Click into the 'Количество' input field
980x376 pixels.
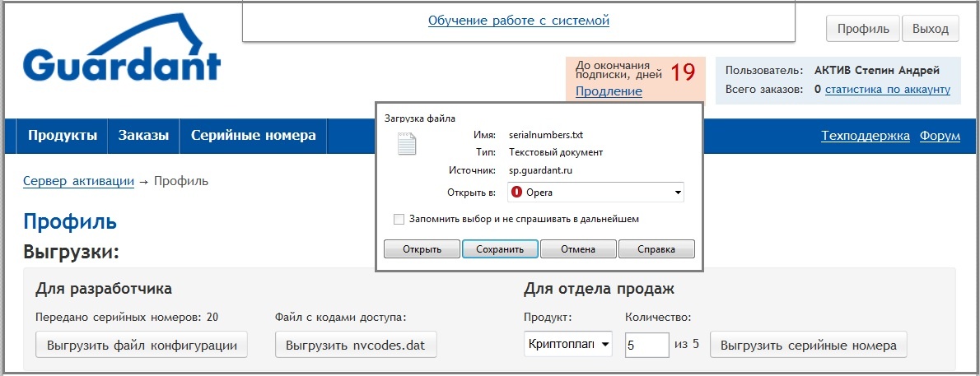click(646, 345)
